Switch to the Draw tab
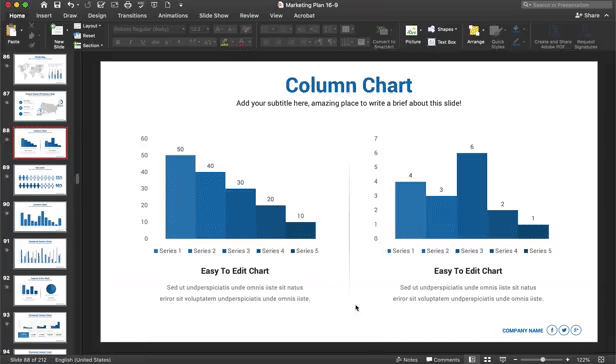The height and width of the screenshot is (364, 616). 70,16
